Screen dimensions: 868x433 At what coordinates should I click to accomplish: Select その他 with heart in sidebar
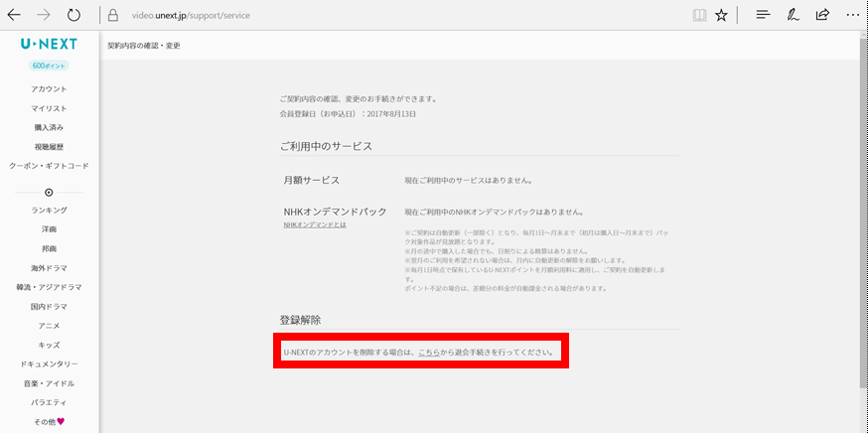click(x=49, y=421)
